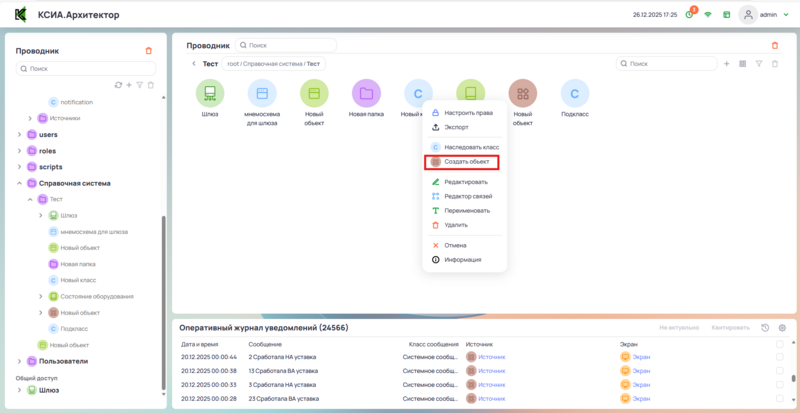The height and width of the screenshot is (413, 800).
Task: Click the grid view icon near search
Action: point(742,64)
